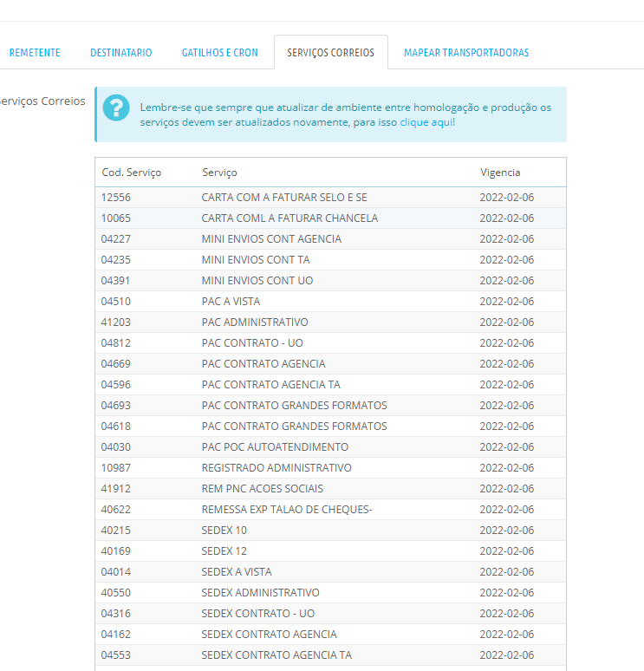Click the MINI ENVIOS CONT AGENCIA row
644x671 pixels.
click(271, 239)
